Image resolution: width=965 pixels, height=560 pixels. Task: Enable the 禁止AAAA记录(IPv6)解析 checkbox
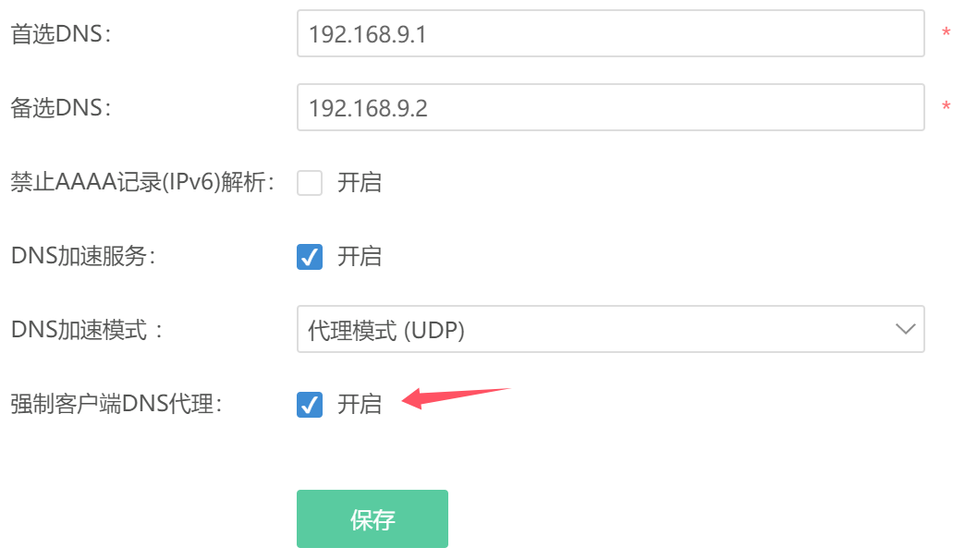(310, 183)
